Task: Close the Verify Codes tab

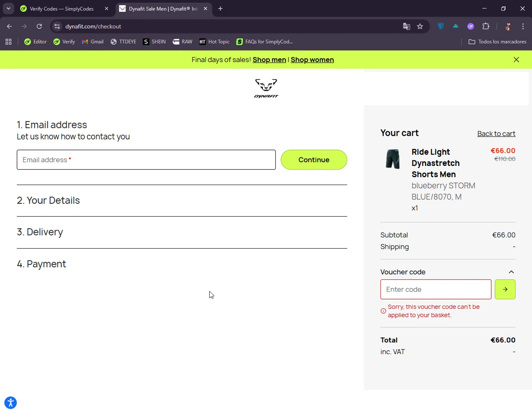Action: click(106, 9)
